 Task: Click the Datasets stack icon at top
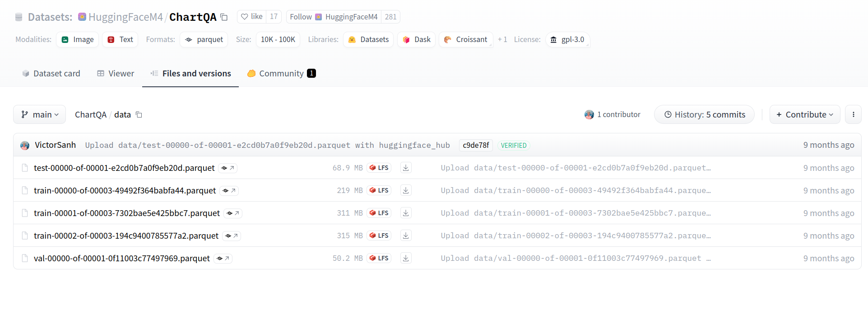(19, 17)
